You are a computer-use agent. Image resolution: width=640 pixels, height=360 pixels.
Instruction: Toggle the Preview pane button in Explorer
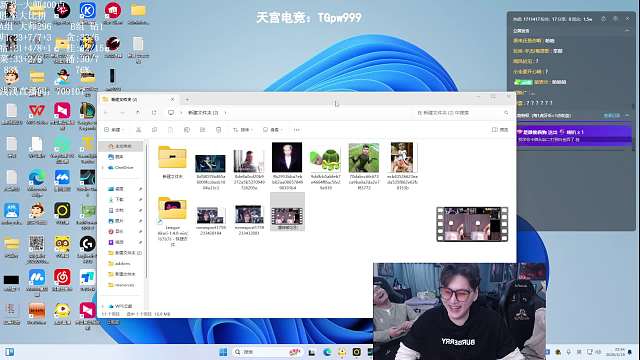coord(500,130)
